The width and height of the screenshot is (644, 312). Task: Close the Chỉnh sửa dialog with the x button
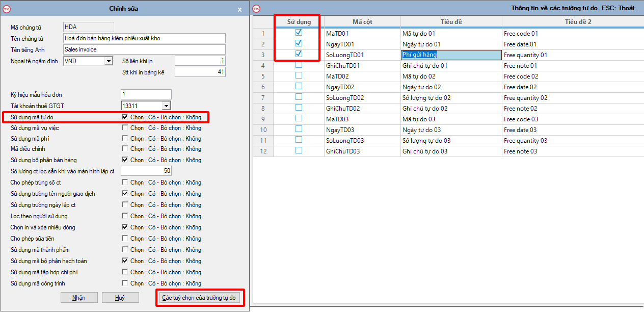click(x=240, y=9)
